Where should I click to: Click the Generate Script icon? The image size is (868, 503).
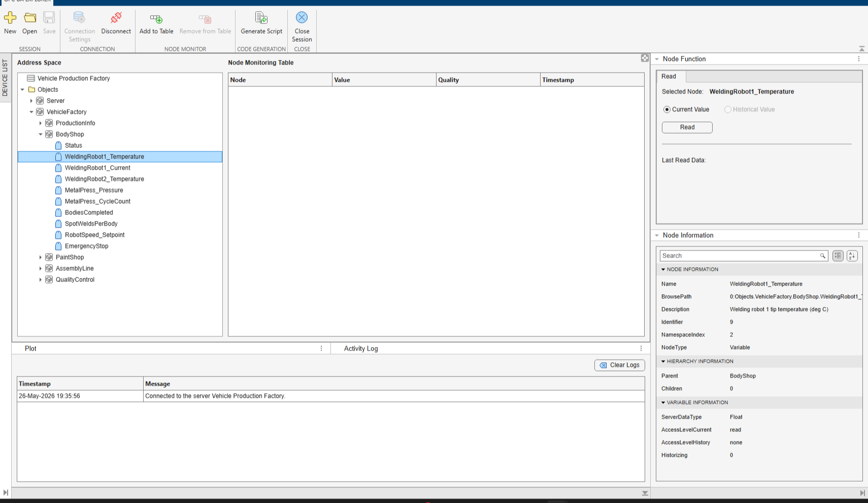coord(261,18)
